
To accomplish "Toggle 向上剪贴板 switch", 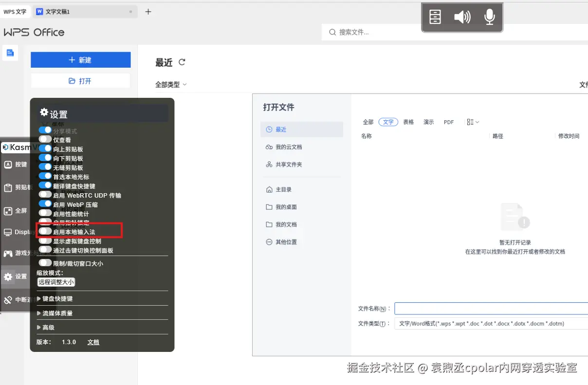I will coord(45,148).
